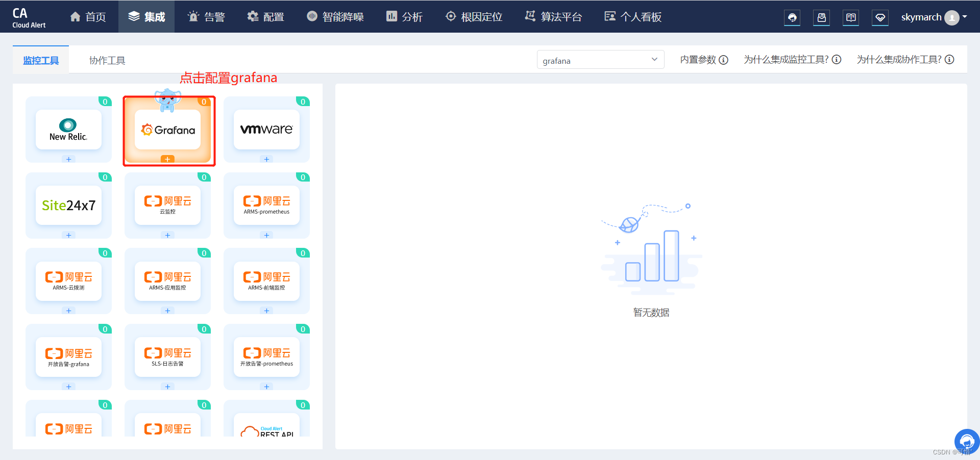Select the VMware integration card

(266, 130)
